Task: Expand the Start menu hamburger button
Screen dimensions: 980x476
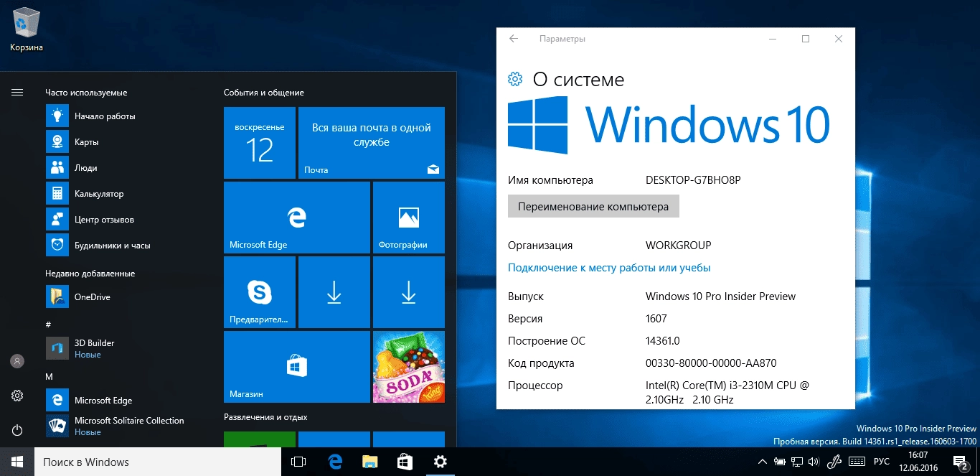Action: (17, 93)
